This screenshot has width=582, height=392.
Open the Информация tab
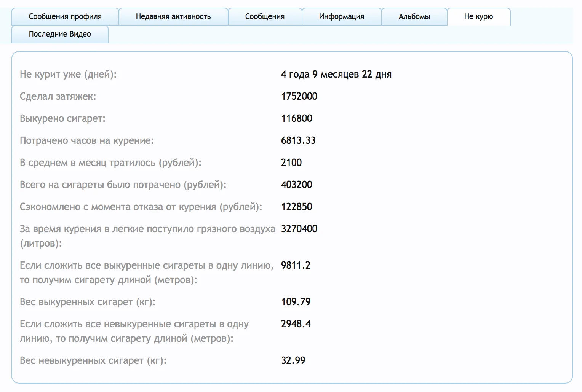tap(341, 16)
